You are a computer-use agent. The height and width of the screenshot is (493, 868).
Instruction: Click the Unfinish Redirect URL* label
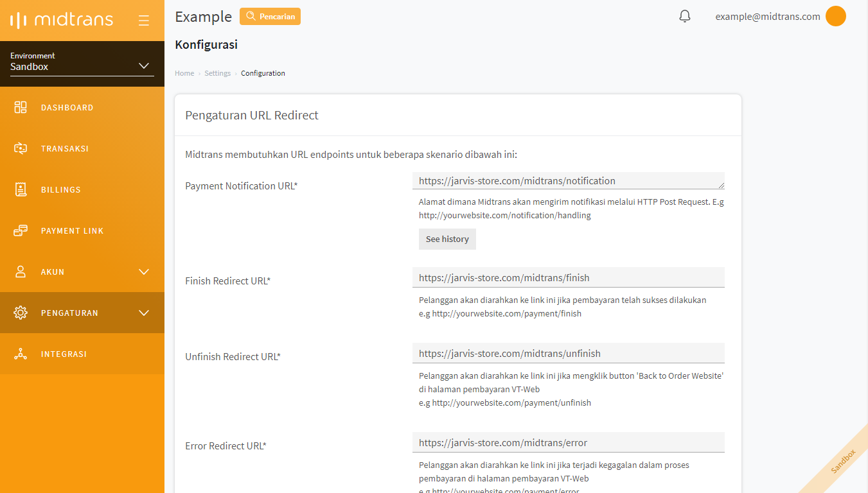pyautogui.click(x=233, y=357)
